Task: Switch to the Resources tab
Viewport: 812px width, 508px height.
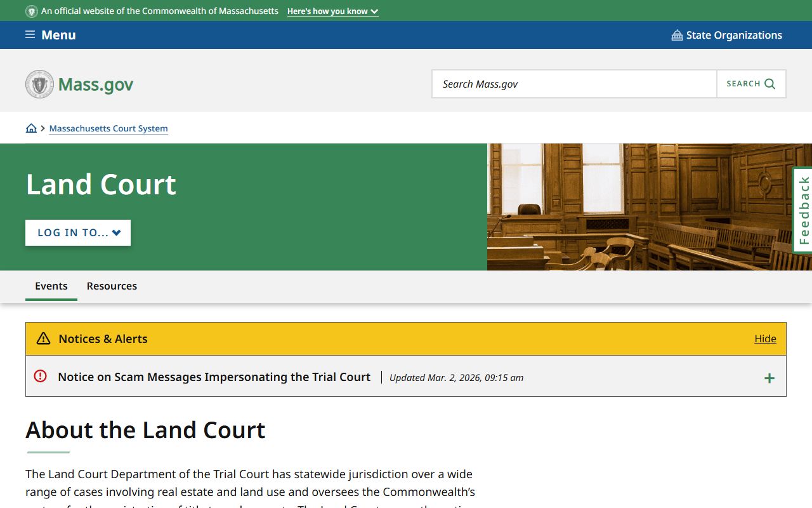Action: (x=112, y=286)
